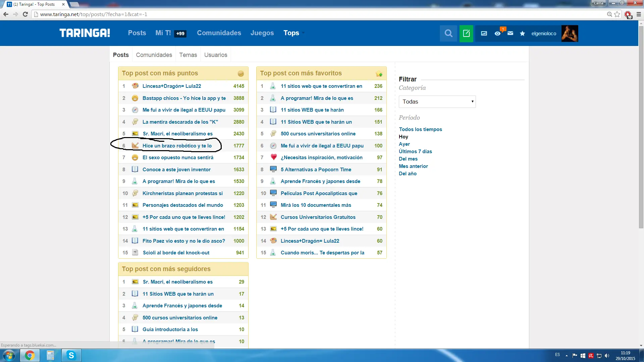Bookmark page with the address bar star
Viewport: 644px width, 362px height.
point(617,14)
